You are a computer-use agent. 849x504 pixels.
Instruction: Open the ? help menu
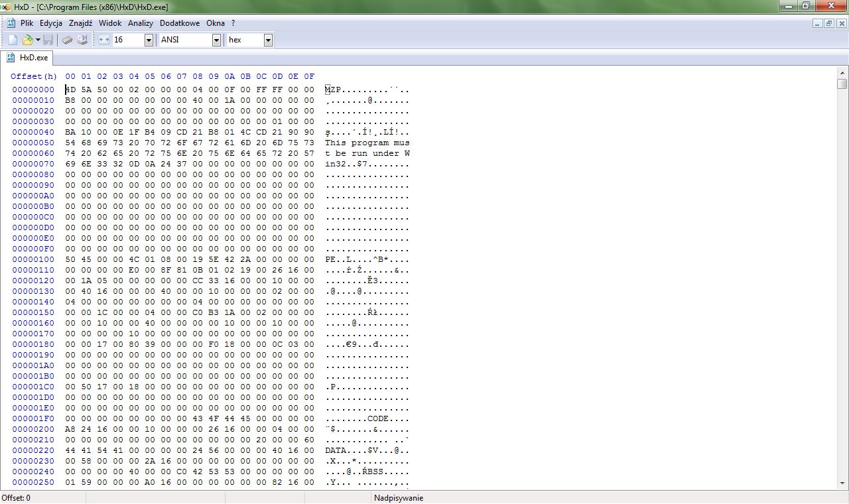232,23
